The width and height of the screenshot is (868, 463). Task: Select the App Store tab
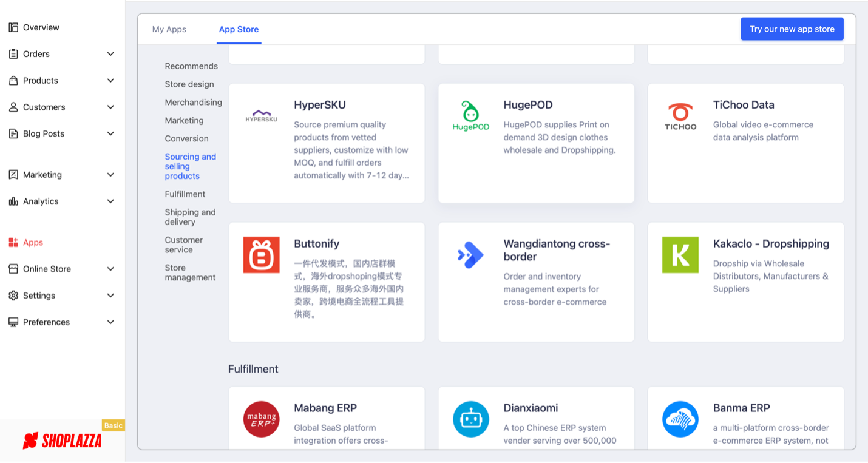point(239,29)
